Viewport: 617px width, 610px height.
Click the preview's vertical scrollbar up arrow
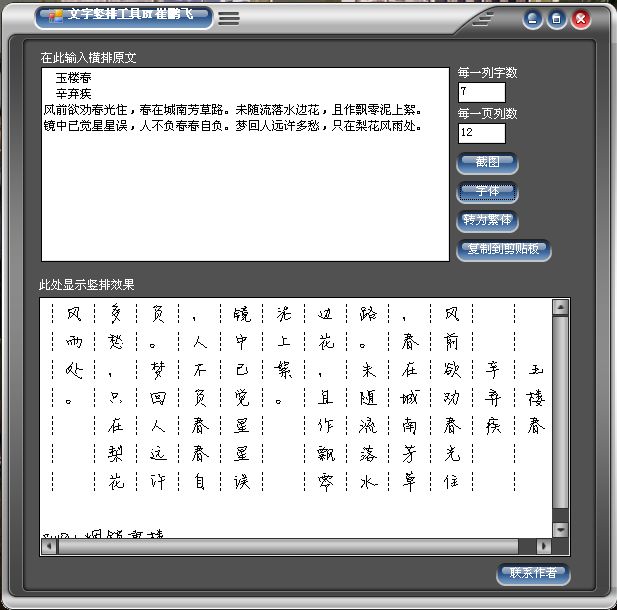pyautogui.click(x=561, y=308)
